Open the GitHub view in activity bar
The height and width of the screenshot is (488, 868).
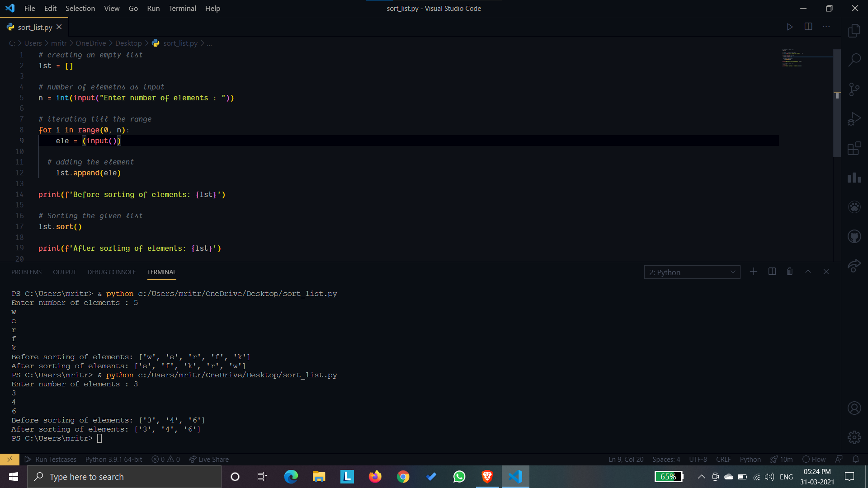click(x=854, y=236)
